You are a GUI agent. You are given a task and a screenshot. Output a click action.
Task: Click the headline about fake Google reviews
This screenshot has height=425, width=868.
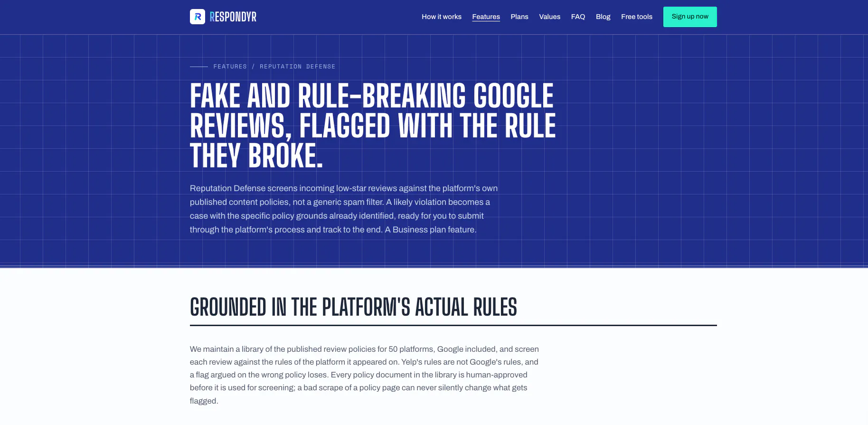pyautogui.click(x=373, y=126)
